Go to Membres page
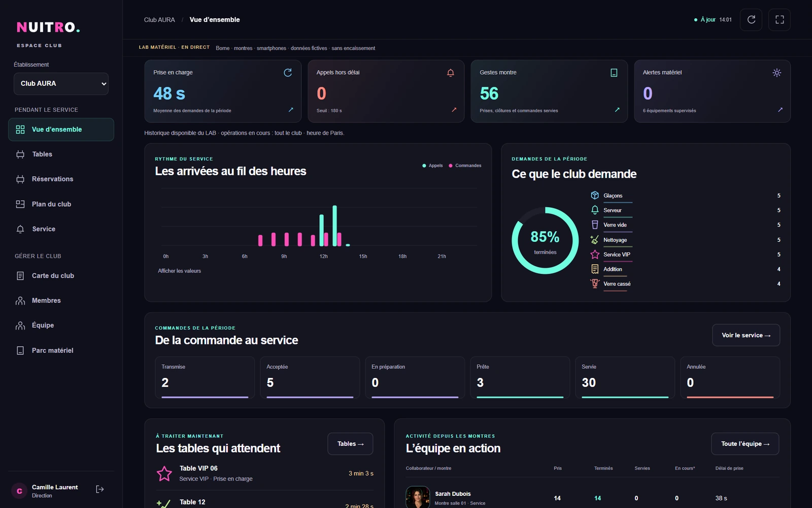Screen dimensions: 812x508 pos(61,301)
